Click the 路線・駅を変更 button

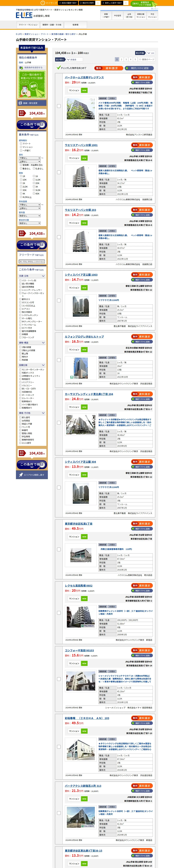[32, 103]
